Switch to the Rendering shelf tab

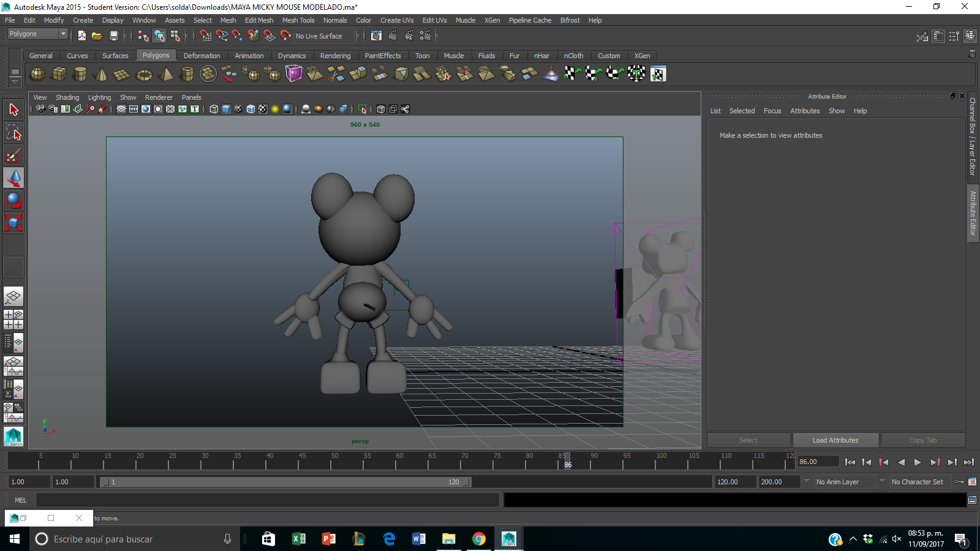pyautogui.click(x=335, y=56)
